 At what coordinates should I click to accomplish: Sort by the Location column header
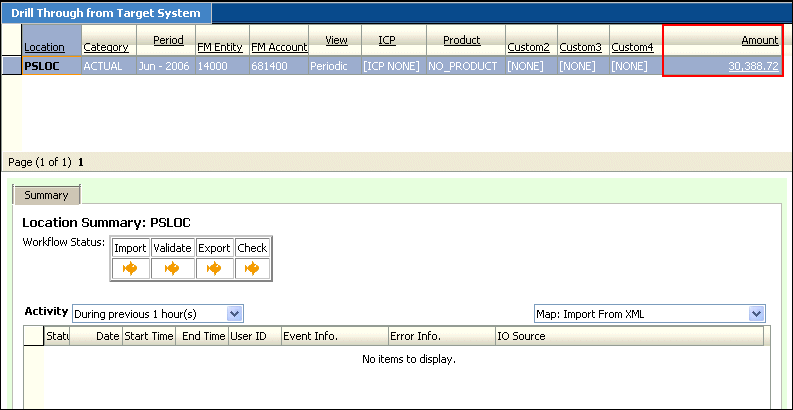45,48
